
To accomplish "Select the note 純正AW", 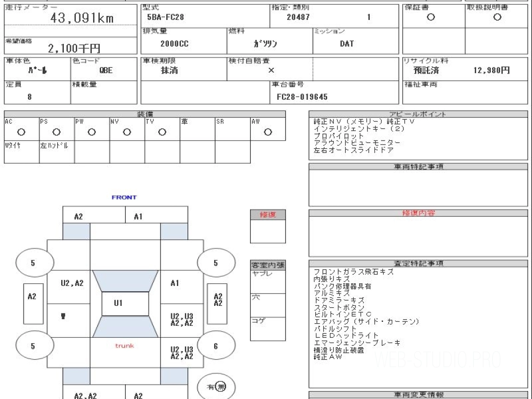I will click(328, 356).
